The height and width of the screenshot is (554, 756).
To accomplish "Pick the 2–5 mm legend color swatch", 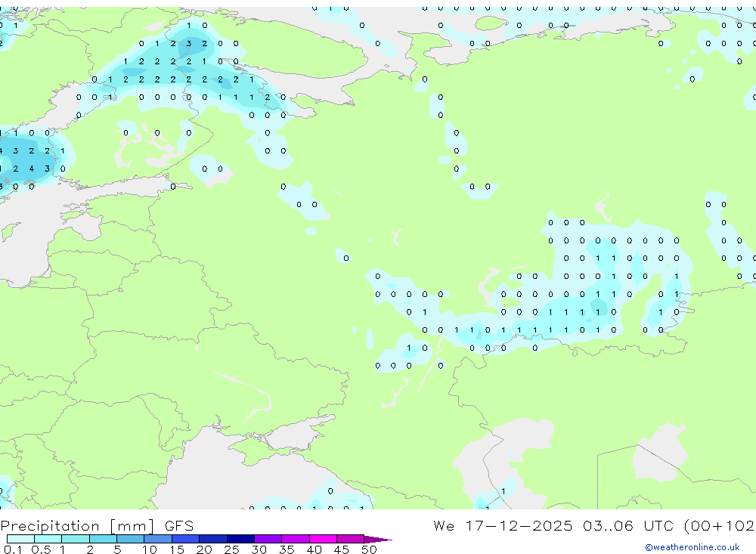I will coord(103,539).
